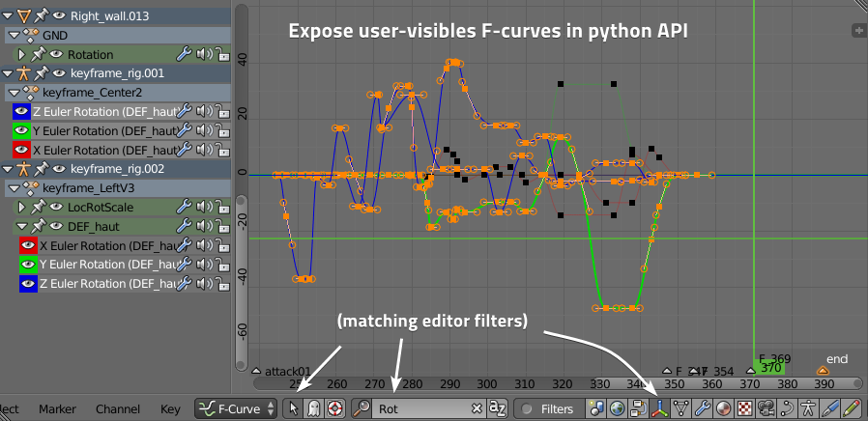Image resolution: width=868 pixels, height=421 pixels.
Task: Click the magnifier search filter icon
Action: click(362, 408)
